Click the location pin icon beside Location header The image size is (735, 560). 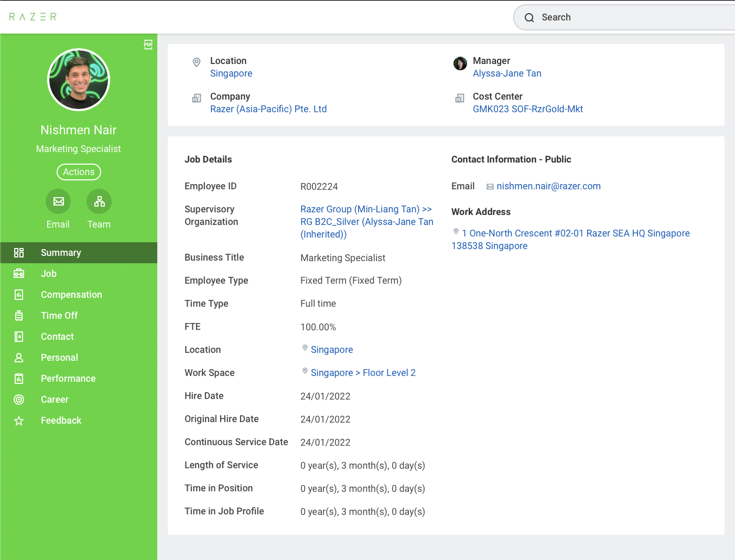(x=197, y=62)
